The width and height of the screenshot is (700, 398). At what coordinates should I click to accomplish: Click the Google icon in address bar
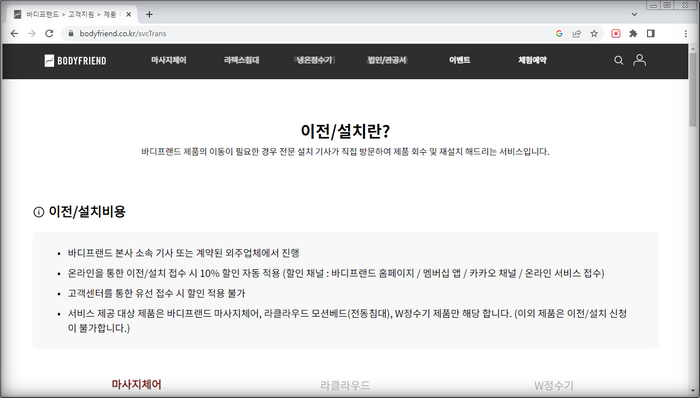click(x=559, y=33)
